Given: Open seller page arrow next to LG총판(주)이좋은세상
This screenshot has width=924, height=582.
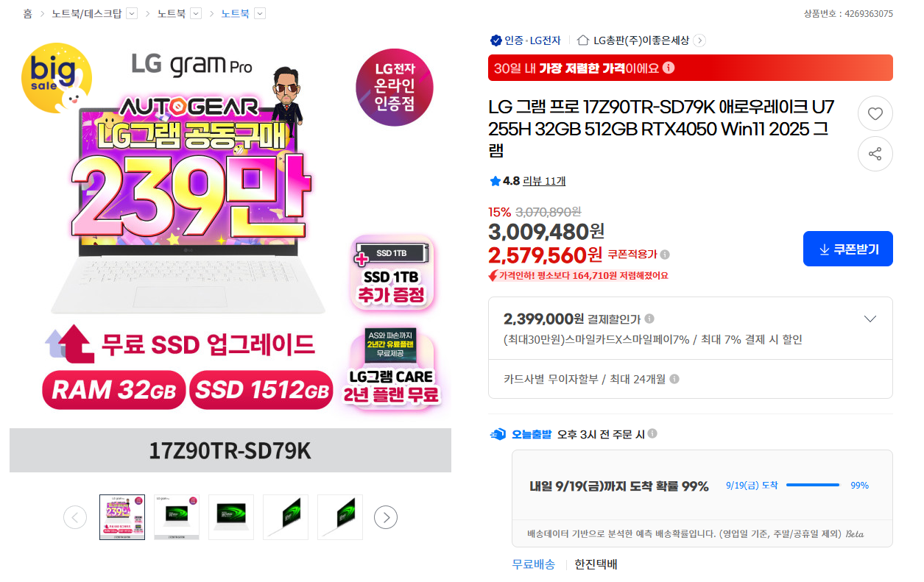Looking at the screenshot, I should [699, 40].
